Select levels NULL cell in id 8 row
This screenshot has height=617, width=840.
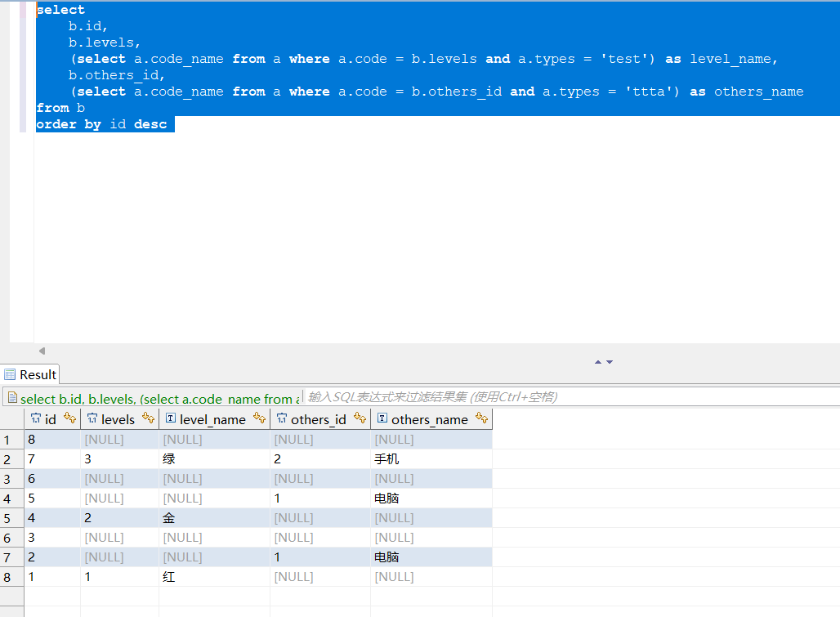pos(119,440)
